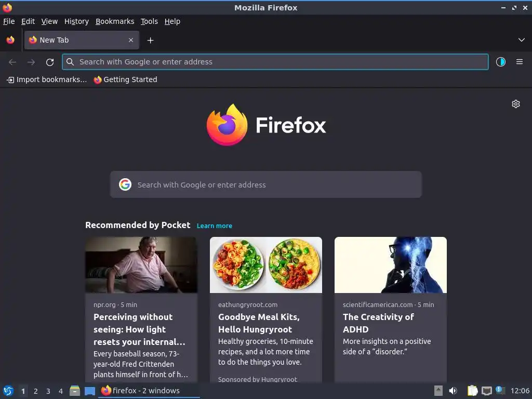The width and height of the screenshot is (532, 399).
Task: Open the ADHD silhouette article thumbnail
Action: (391, 265)
